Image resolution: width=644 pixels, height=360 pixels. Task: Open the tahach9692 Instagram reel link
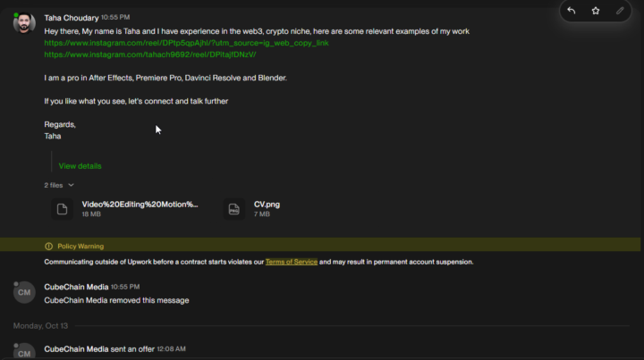pyautogui.click(x=150, y=54)
